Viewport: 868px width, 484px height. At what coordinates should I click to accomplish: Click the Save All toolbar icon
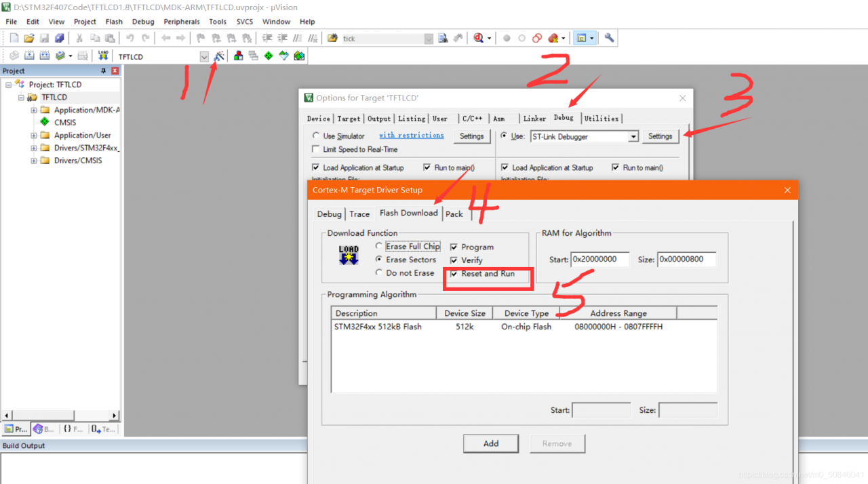(60, 38)
